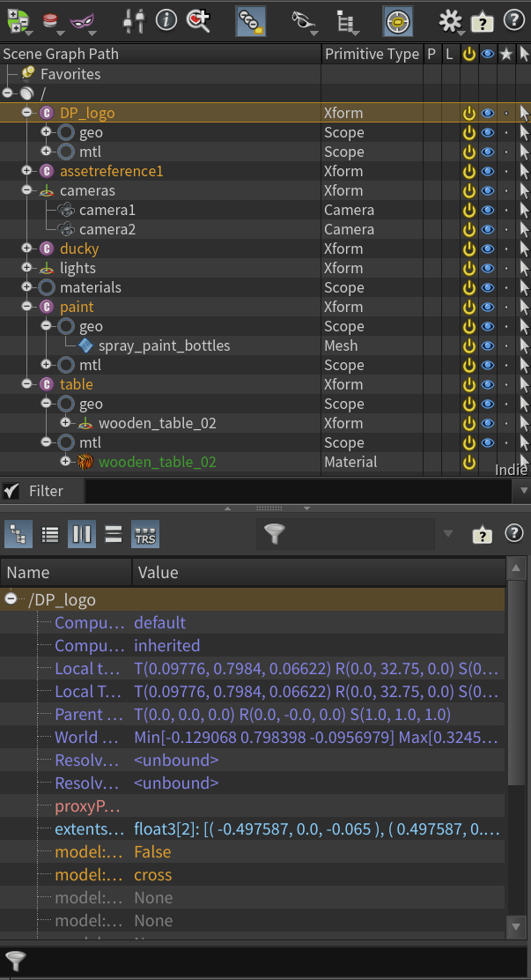The width and height of the screenshot is (531, 980).
Task: Open the sunglasses icon menu
Action: tap(302, 20)
